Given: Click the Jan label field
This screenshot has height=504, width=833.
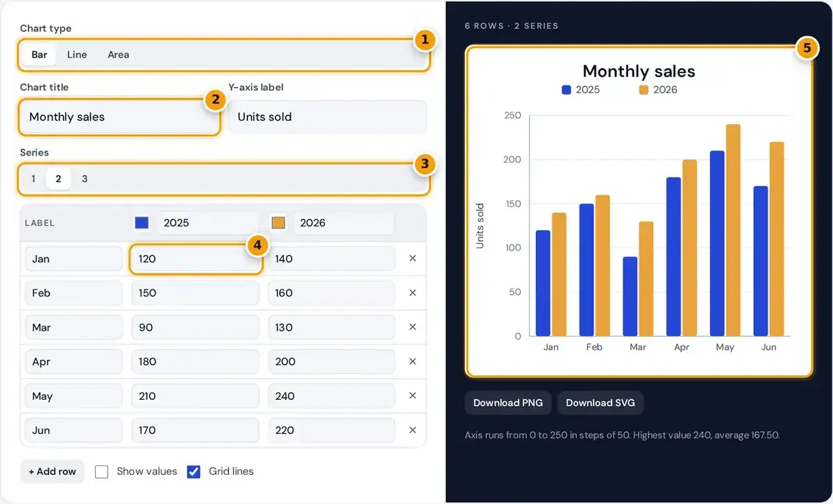Looking at the screenshot, I should click(74, 259).
